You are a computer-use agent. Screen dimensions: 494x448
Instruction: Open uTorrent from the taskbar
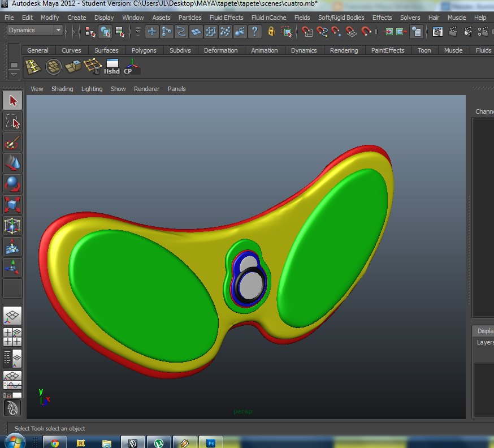(x=159, y=443)
